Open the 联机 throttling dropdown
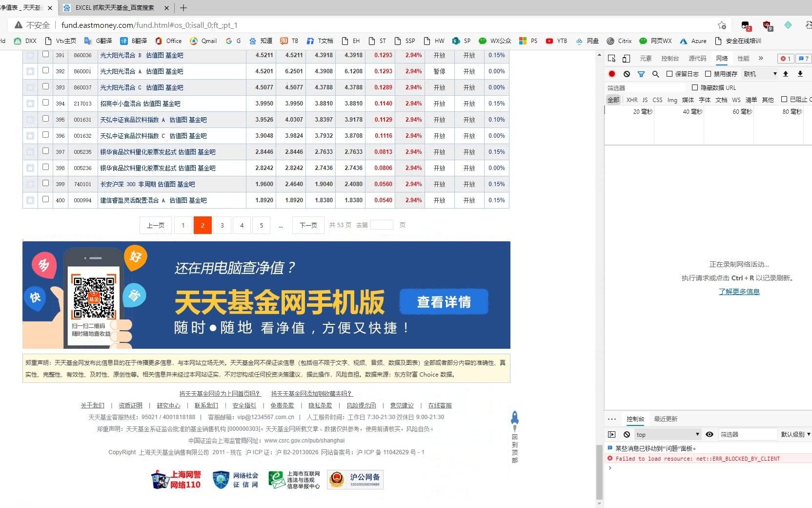Image resolution: width=812 pixels, height=508 pixels. click(760, 74)
